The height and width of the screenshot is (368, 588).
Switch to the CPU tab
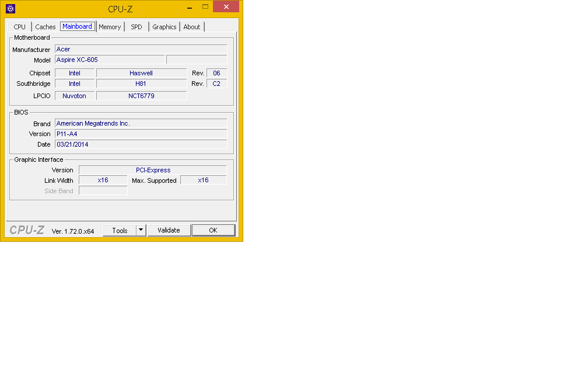point(20,27)
